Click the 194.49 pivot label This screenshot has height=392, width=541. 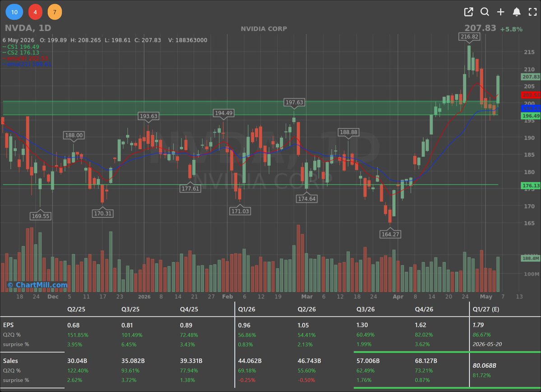(x=224, y=113)
